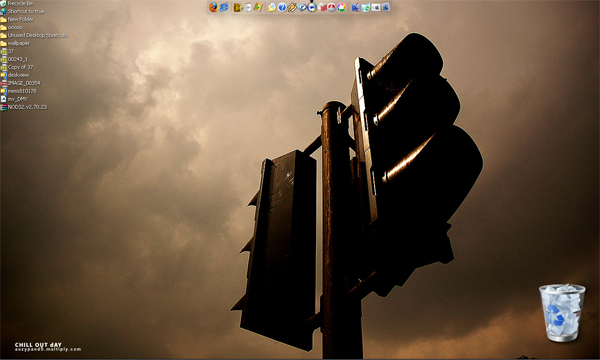The image size is (600, 360).
Task: Launch Adobe Reader from the dock
Action: 332,7
